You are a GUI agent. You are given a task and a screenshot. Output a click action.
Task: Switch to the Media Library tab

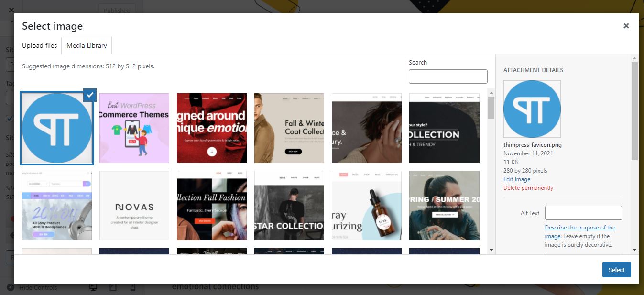pos(87,45)
